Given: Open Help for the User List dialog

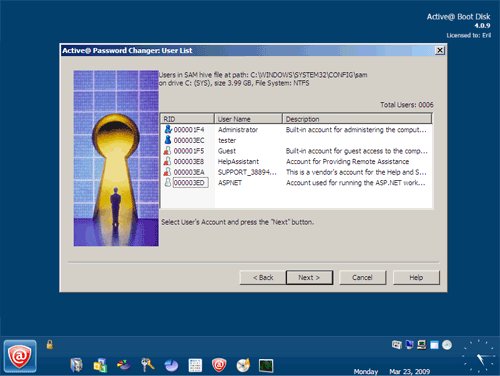Looking at the screenshot, I should pos(416,277).
